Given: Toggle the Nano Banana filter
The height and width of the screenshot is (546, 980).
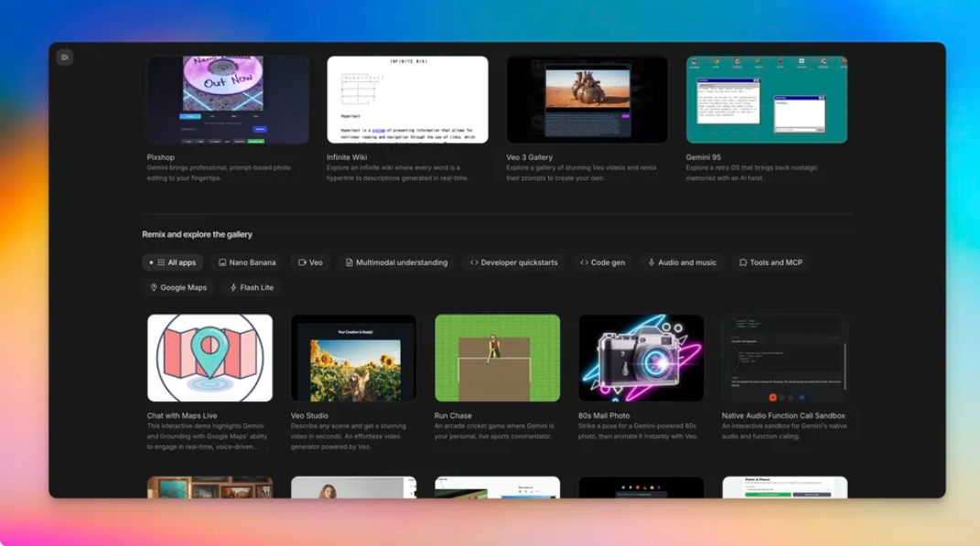Looking at the screenshot, I should tap(247, 262).
